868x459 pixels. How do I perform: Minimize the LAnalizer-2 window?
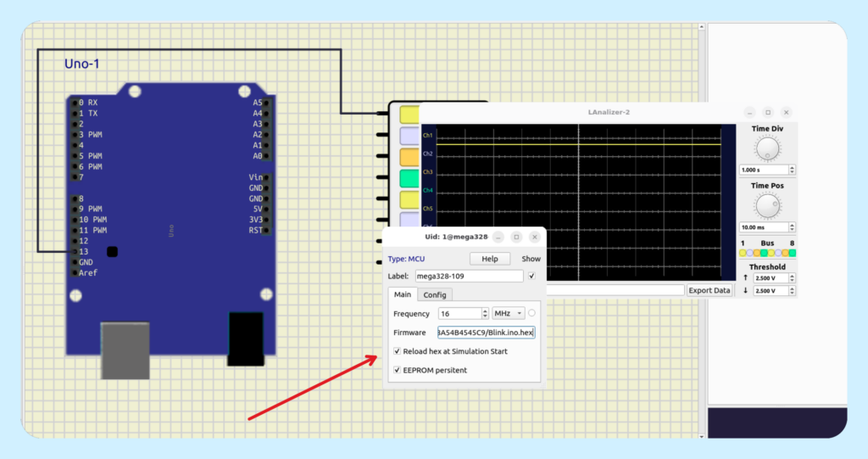click(749, 112)
